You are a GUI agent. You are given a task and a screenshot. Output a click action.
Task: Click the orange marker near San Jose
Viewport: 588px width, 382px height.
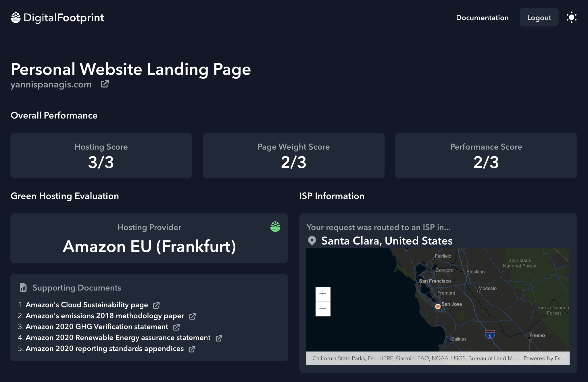tap(437, 306)
